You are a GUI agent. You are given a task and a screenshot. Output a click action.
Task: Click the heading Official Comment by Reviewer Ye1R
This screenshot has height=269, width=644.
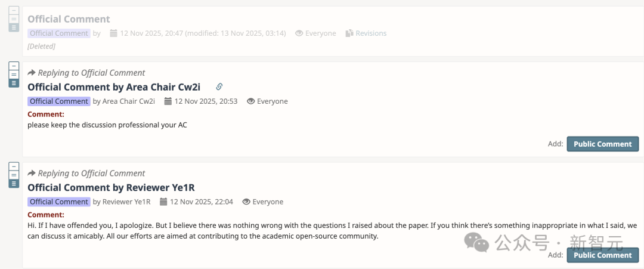click(111, 188)
